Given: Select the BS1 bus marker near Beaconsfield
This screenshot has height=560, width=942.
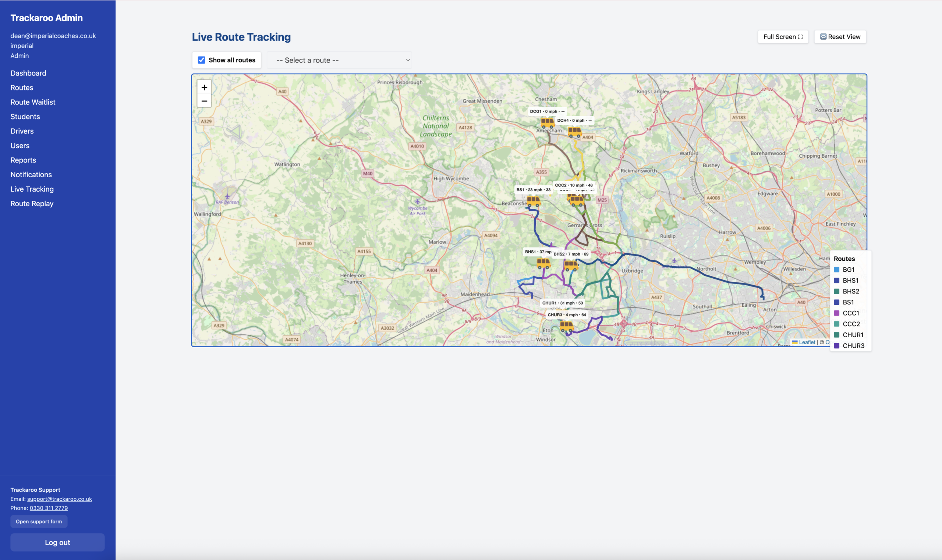Looking at the screenshot, I should (x=533, y=201).
